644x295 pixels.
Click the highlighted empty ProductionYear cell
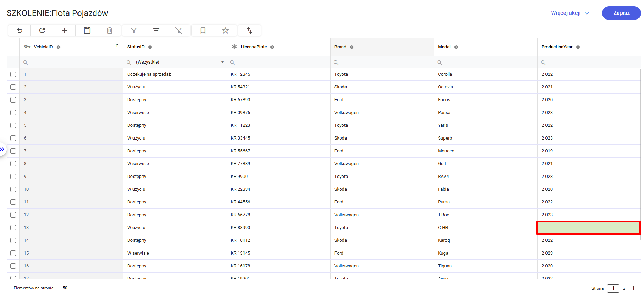click(x=588, y=228)
